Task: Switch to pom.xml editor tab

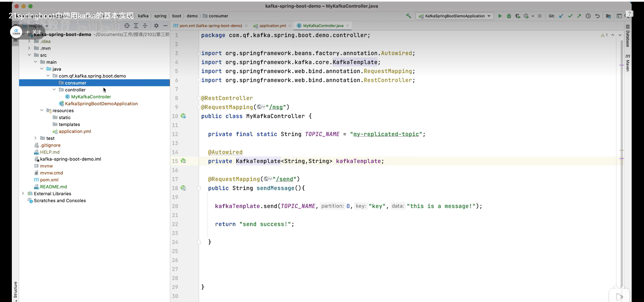Action: pyautogui.click(x=210, y=26)
